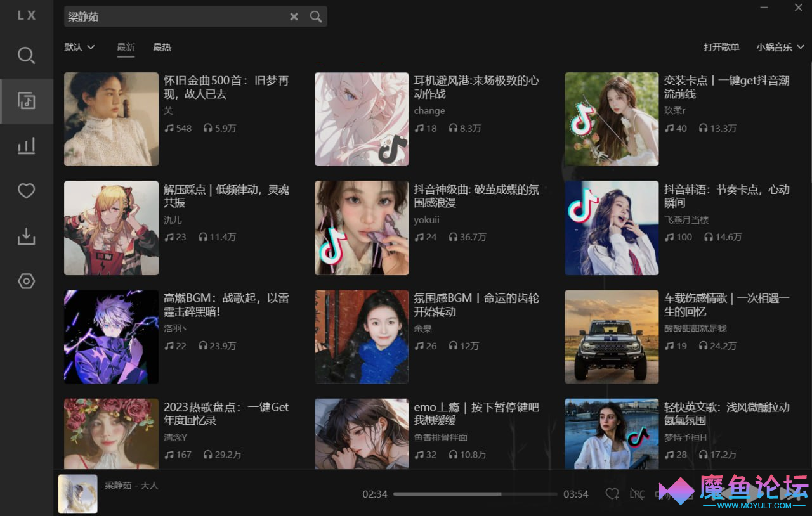This screenshot has width=812, height=516.
Task: Click the 02:34 elapsed time label
Action: [x=375, y=494]
